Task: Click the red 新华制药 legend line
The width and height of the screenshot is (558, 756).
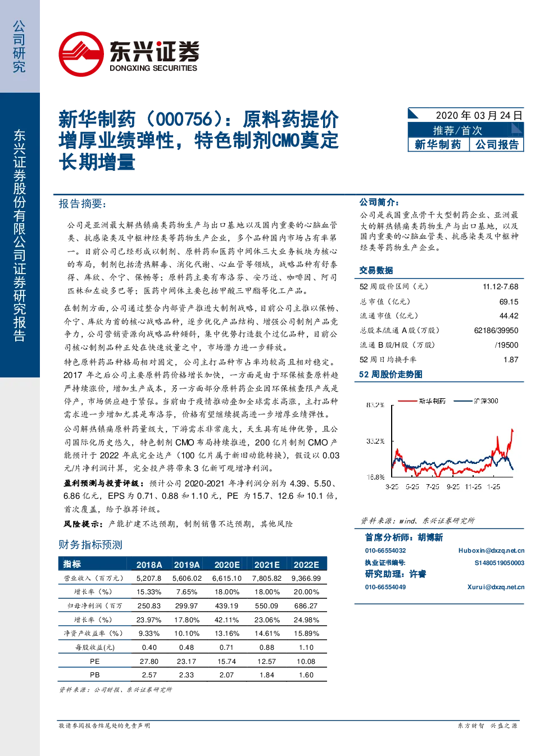Action: (407, 401)
